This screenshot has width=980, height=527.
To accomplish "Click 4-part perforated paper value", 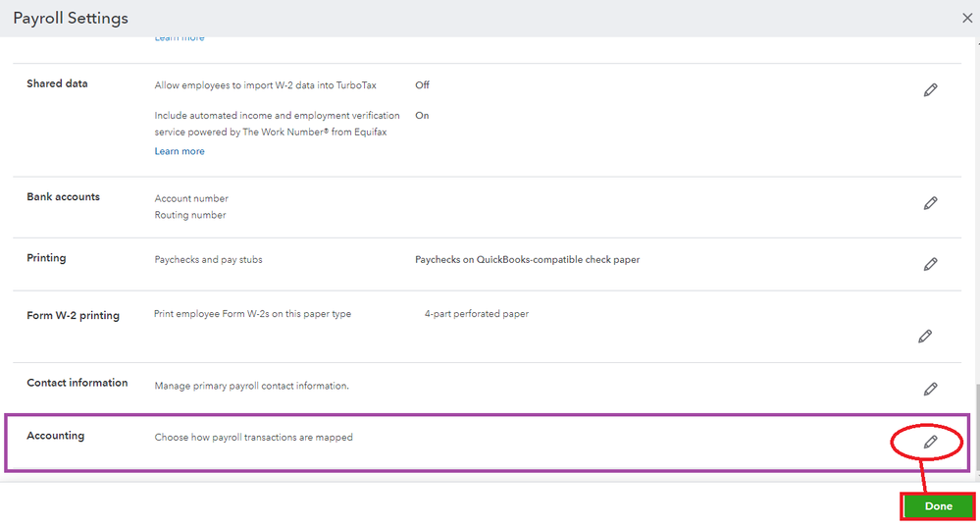I will pyautogui.click(x=476, y=314).
